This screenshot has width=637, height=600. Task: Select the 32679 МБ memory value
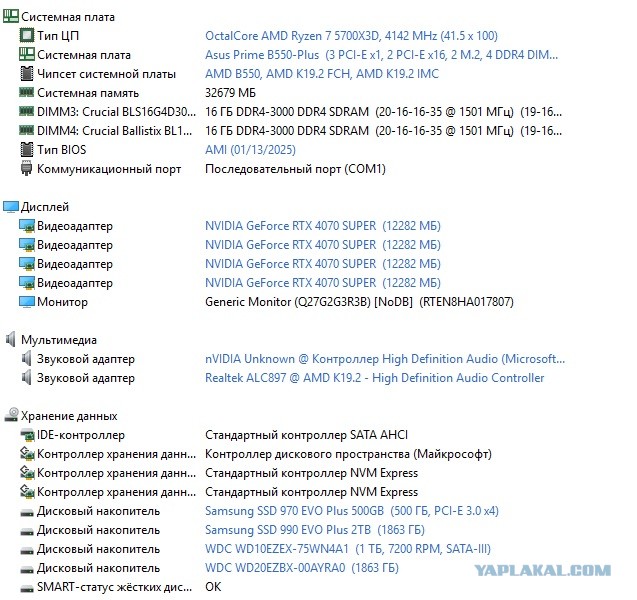[x=230, y=93]
